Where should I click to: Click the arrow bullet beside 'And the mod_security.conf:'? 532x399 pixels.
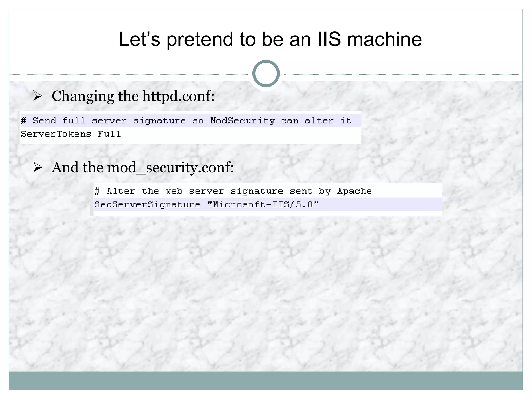38,168
